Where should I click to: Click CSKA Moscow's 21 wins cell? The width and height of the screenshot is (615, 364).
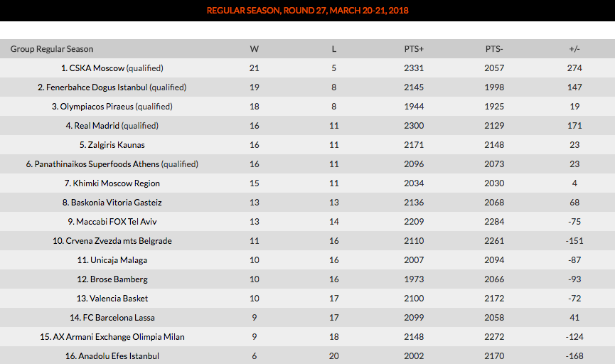click(254, 68)
